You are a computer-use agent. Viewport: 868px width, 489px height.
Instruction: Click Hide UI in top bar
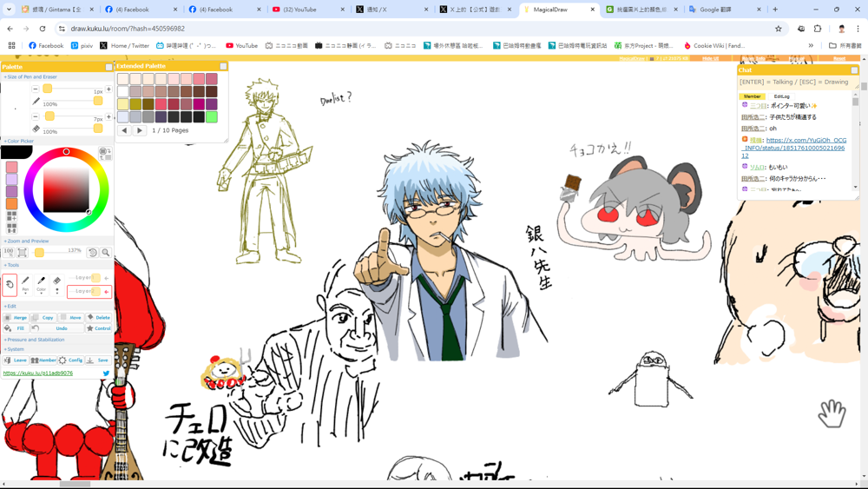(x=710, y=58)
